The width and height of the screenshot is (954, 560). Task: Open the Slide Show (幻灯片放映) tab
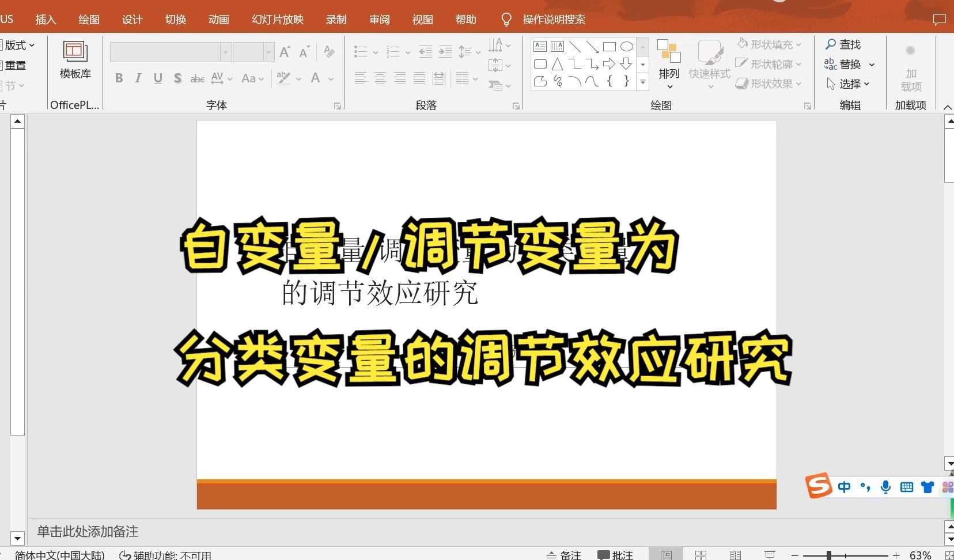click(277, 20)
